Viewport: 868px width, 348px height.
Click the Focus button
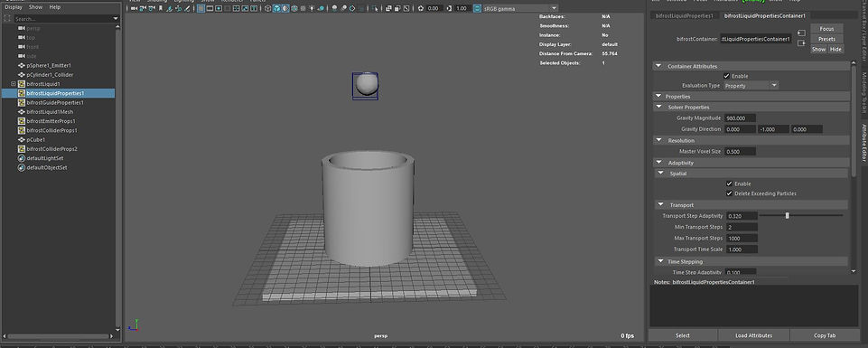[x=826, y=29]
